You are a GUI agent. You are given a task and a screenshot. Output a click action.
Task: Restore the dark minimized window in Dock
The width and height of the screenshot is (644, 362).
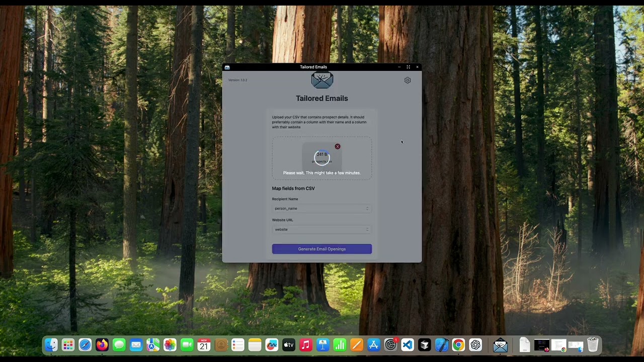click(x=542, y=345)
